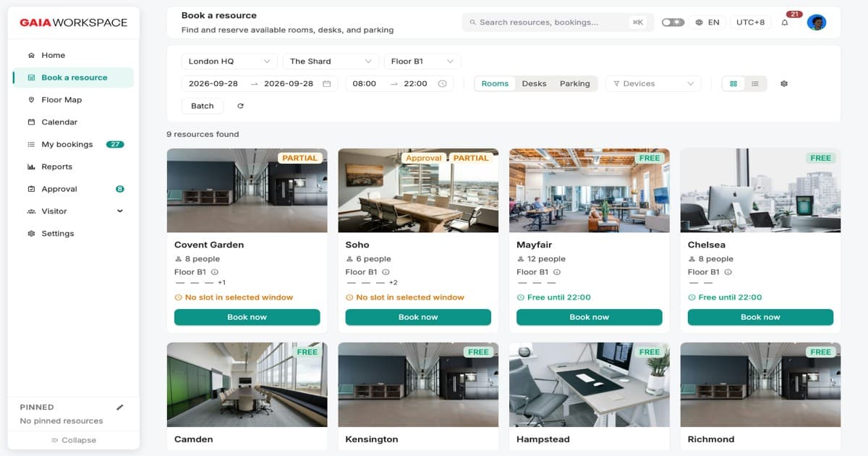Select the Rooms tab

point(495,84)
